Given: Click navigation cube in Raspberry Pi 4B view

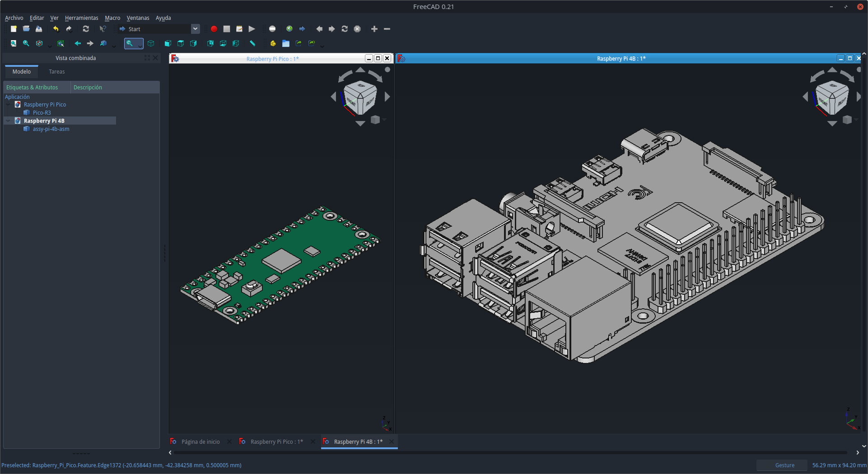Looking at the screenshot, I should [832, 97].
